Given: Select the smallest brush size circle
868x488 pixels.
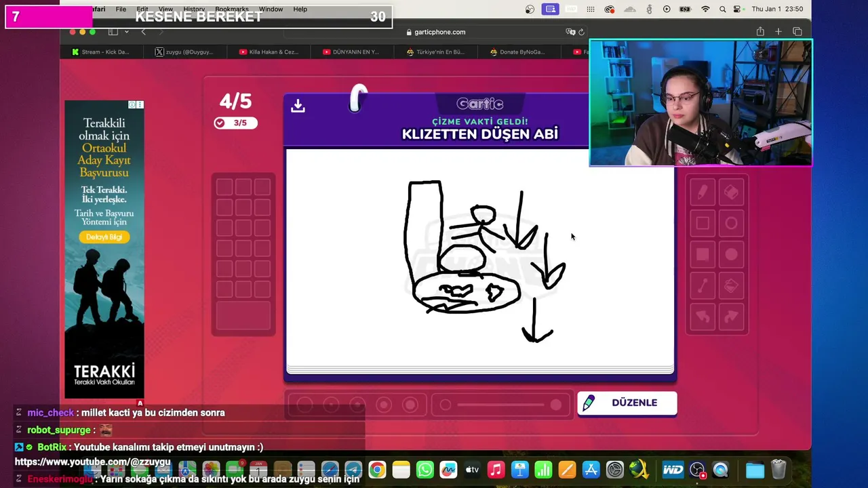Looking at the screenshot, I should 304,405.
